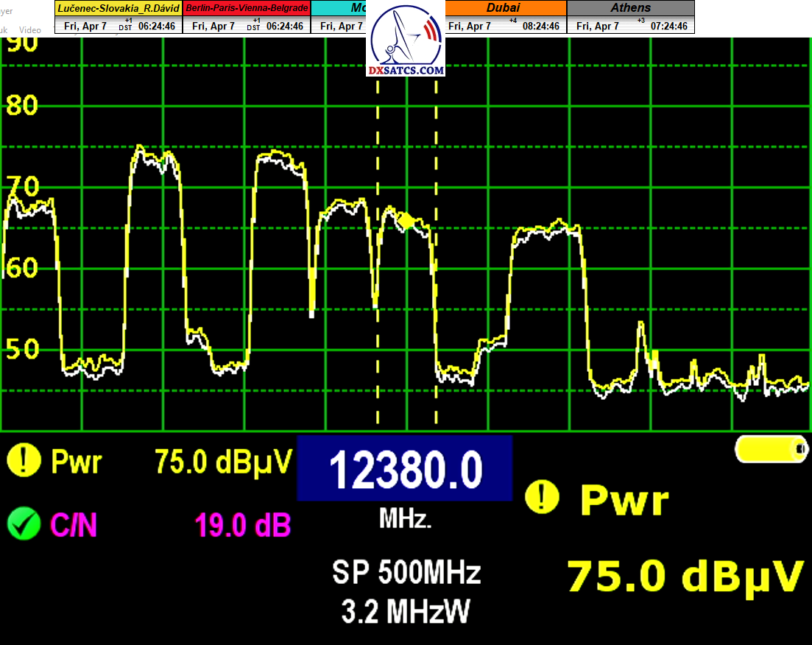
Task: Click the Athens 07:24:46 time display
Action: (668, 26)
